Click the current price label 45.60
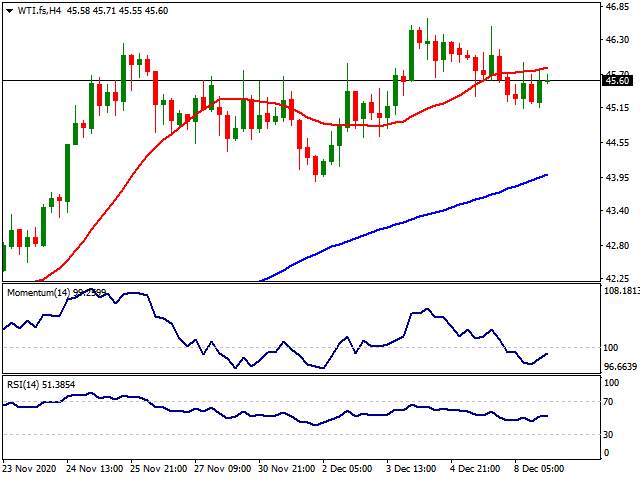This screenshot has width=640, height=480. click(x=617, y=80)
